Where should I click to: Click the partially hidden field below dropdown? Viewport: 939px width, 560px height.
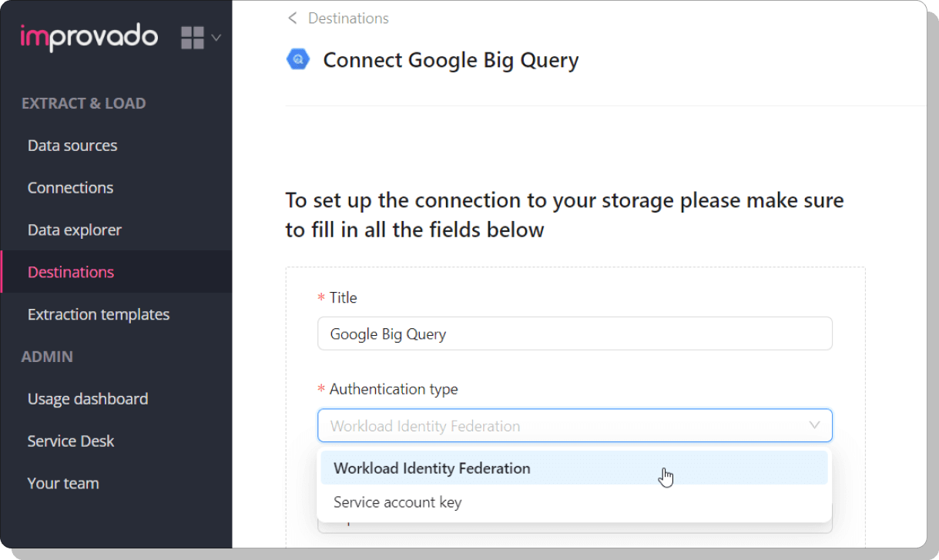tap(574, 528)
